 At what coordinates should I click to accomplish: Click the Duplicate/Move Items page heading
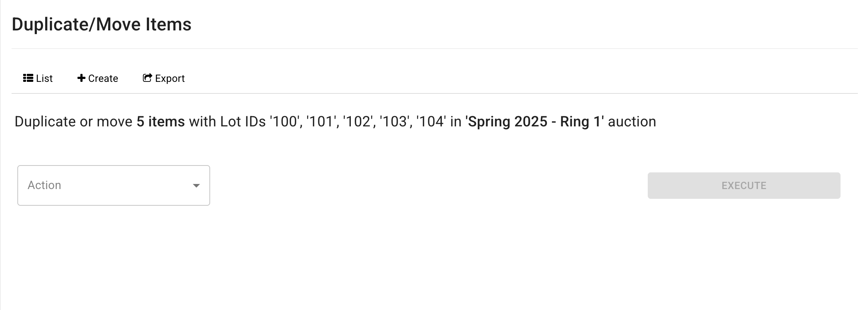pos(102,25)
